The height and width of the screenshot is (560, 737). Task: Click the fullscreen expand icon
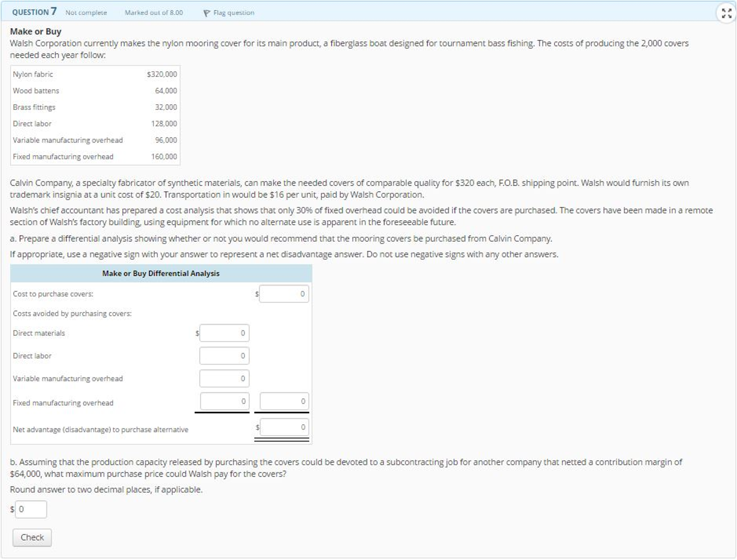point(726,13)
